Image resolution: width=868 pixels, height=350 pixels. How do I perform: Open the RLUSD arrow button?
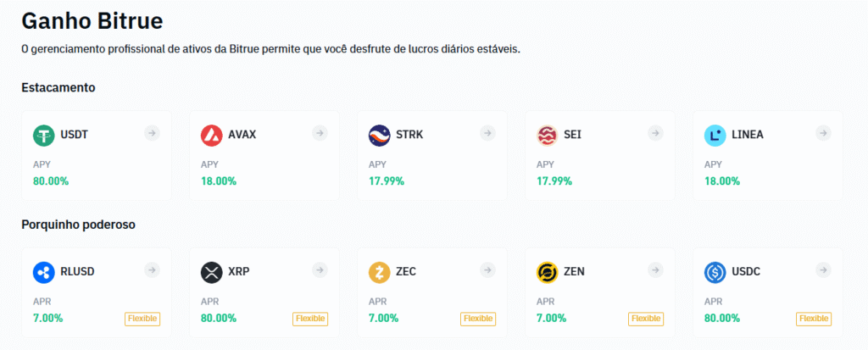pos(152,270)
